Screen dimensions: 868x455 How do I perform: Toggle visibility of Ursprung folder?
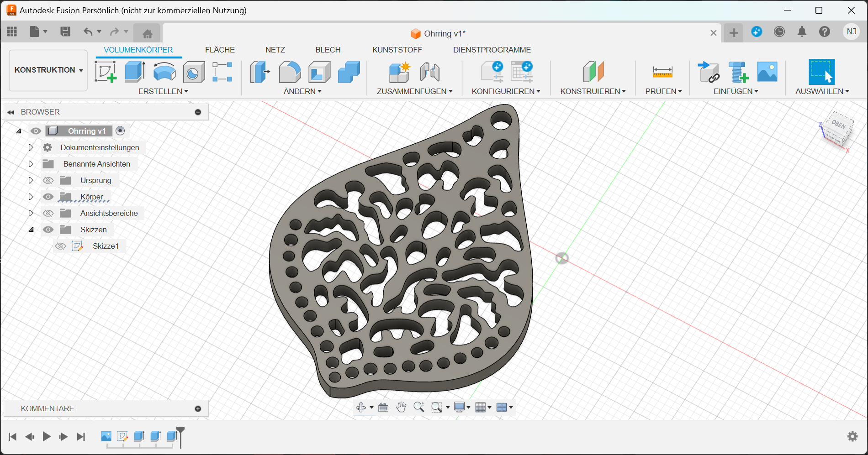click(48, 180)
